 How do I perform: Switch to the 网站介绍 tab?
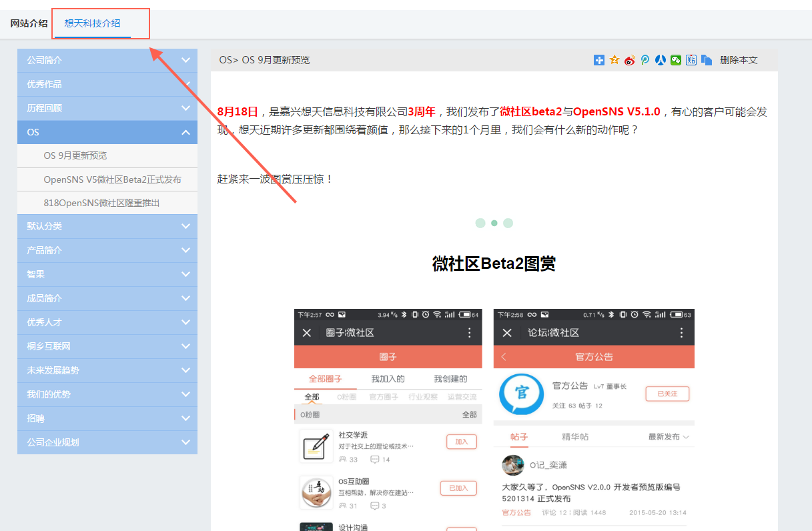click(x=29, y=23)
